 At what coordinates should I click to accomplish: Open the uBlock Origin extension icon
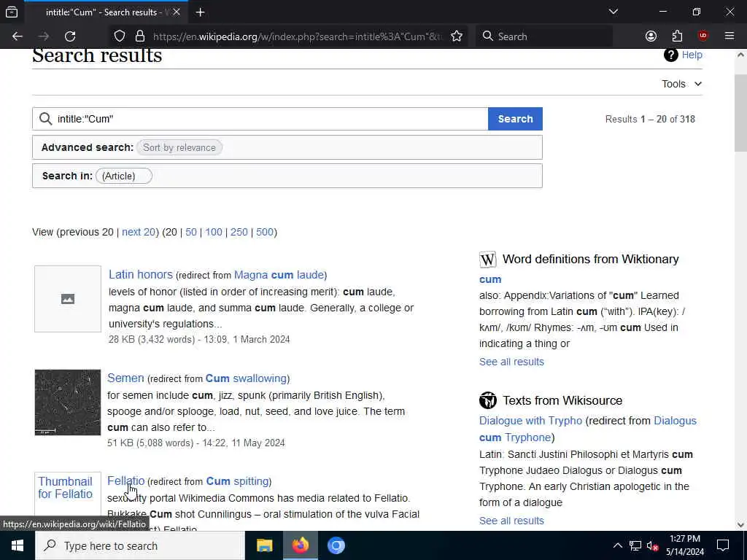pos(703,36)
